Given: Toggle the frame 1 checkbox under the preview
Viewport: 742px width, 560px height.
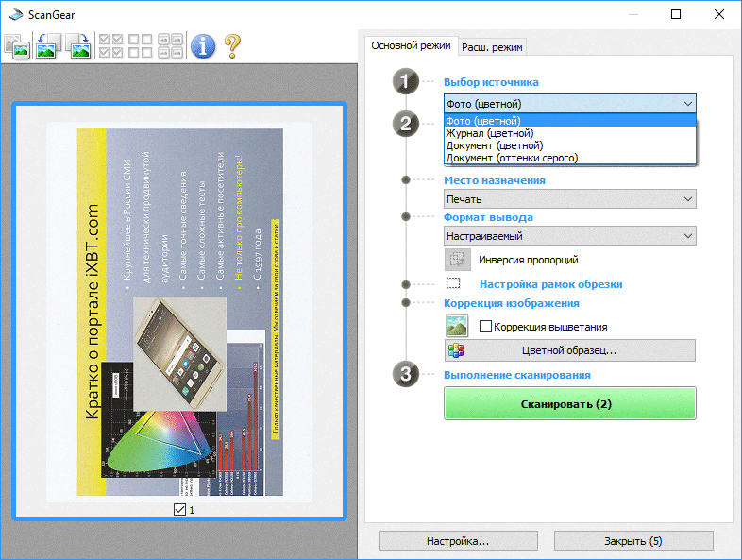Looking at the screenshot, I should 179,510.
